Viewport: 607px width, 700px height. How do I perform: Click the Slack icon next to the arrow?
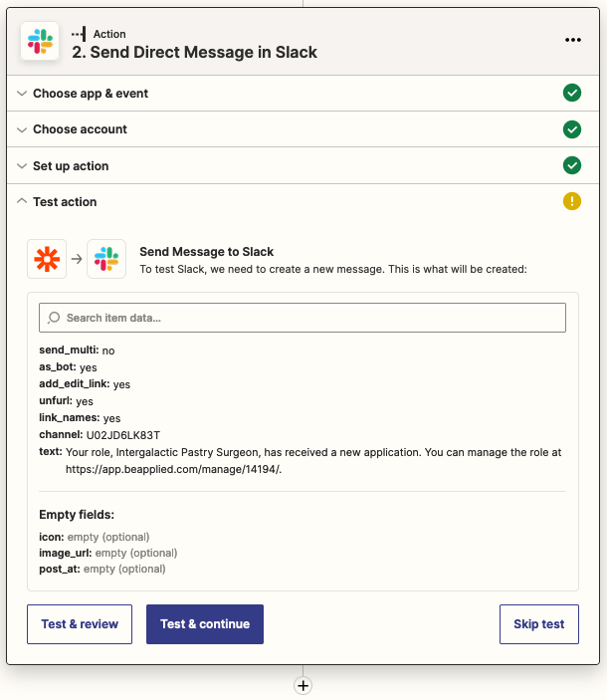[106, 259]
